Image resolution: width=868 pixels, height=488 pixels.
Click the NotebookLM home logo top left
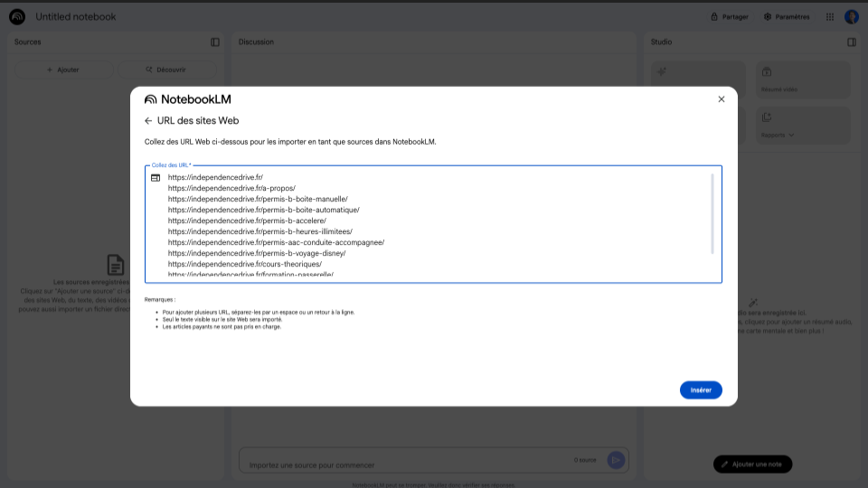[17, 16]
